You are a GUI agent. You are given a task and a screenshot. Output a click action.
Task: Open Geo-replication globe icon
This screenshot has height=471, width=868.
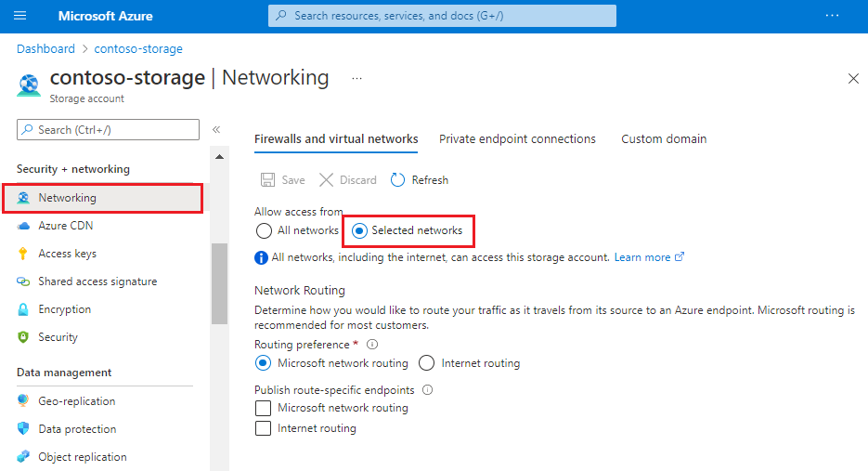click(x=23, y=401)
